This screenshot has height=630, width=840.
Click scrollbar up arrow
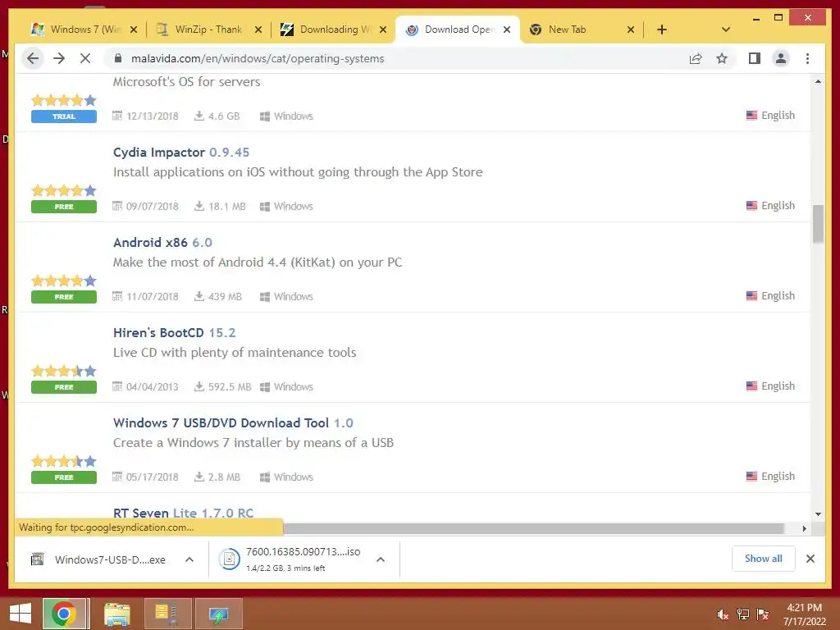(818, 81)
